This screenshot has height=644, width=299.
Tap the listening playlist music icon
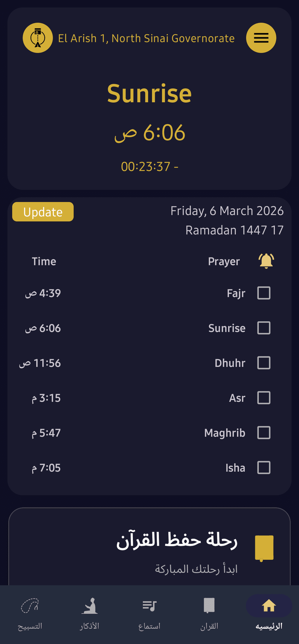point(149,606)
